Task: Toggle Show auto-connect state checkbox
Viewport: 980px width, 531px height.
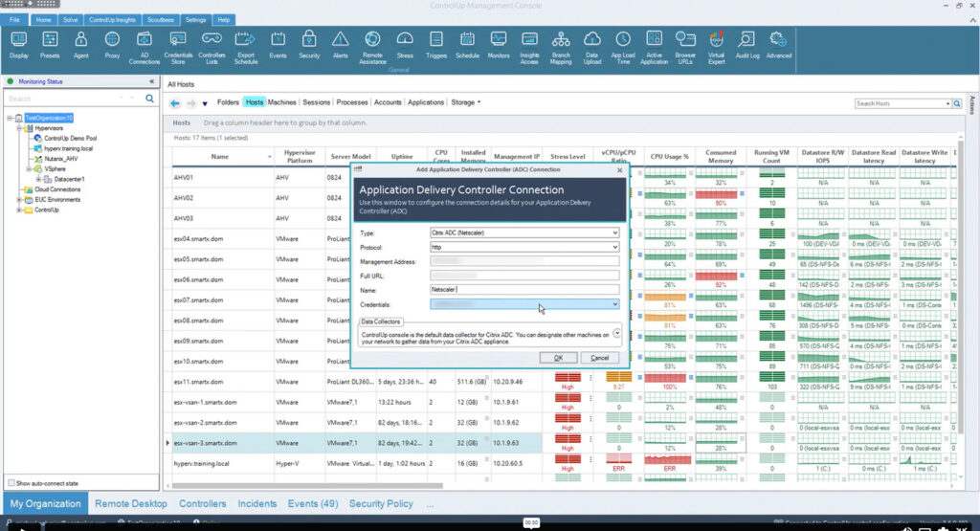Action: (11, 483)
